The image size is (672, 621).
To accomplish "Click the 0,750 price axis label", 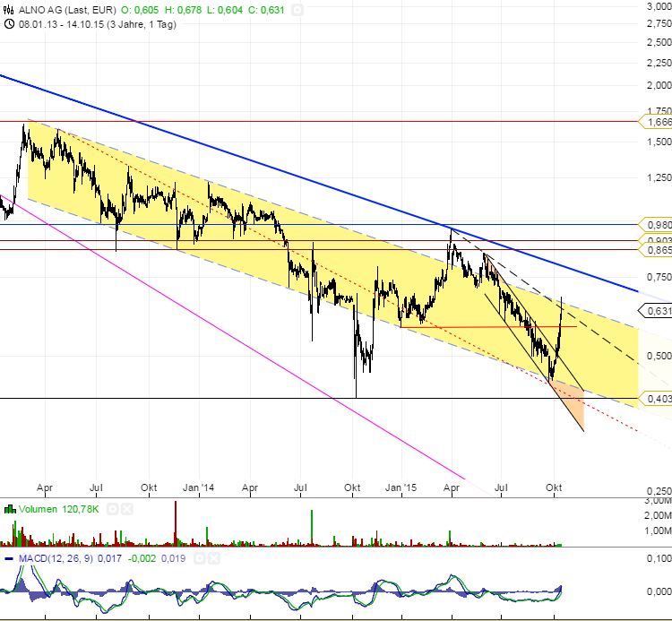I will coord(659,277).
